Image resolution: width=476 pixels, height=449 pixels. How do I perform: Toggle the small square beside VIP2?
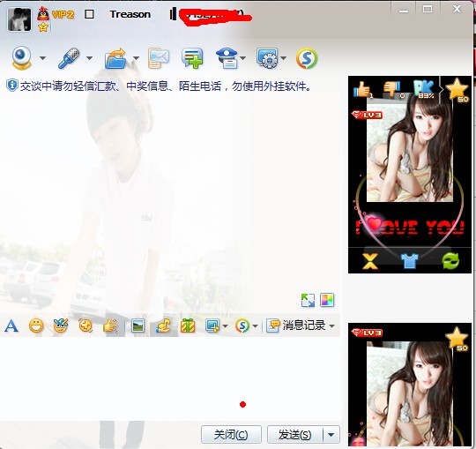coord(89,14)
